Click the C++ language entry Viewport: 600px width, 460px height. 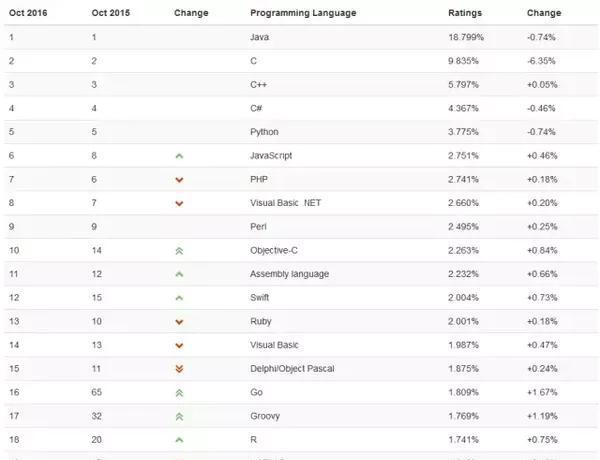click(x=260, y=85)
